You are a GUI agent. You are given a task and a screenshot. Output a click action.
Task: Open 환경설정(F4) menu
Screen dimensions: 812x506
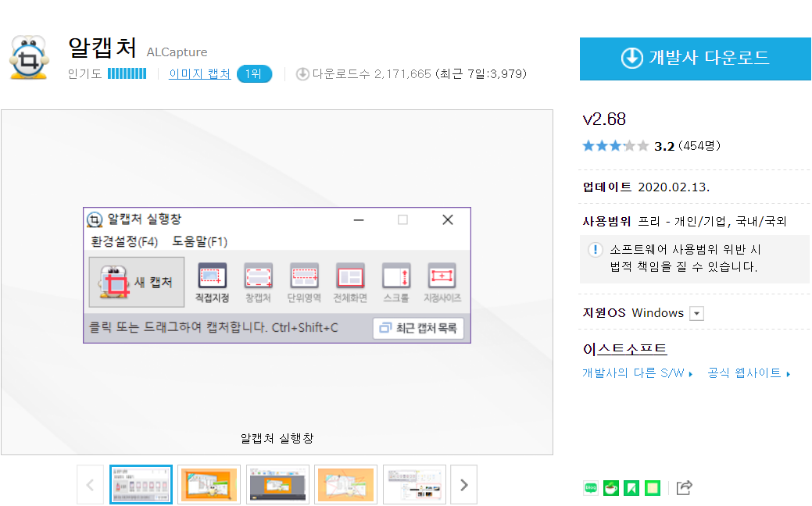124,241
